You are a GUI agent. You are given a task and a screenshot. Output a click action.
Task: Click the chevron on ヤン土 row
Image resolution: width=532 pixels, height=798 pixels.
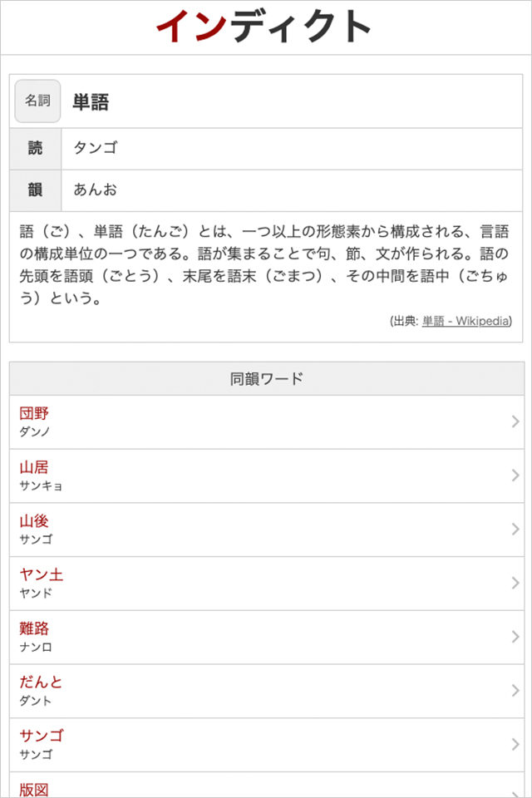pos(515,583)
